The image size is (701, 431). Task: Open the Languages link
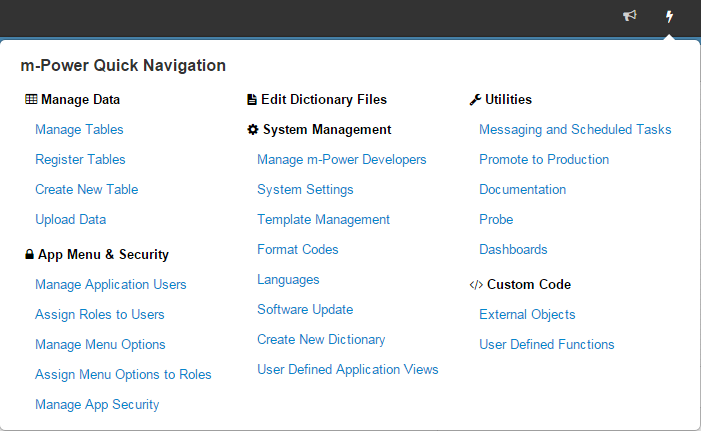(288, 279)
